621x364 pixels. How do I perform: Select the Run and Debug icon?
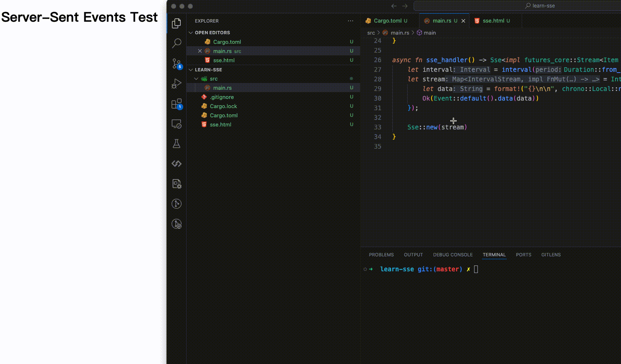coord(177,83)
